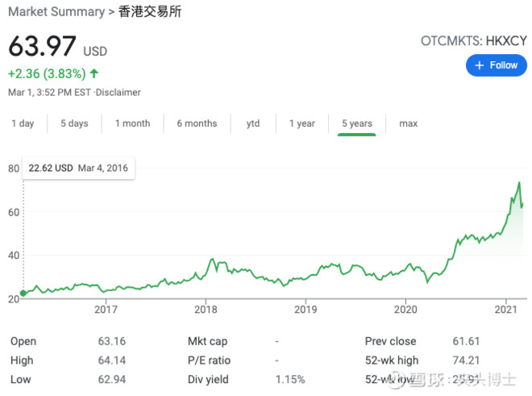This screenshot has width=532, height=396.
Task: Click the 2018 axis label
Action: [206, 310]
